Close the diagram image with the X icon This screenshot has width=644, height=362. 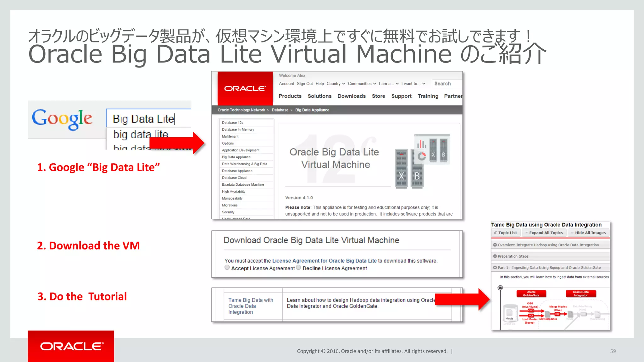(500, 288)
